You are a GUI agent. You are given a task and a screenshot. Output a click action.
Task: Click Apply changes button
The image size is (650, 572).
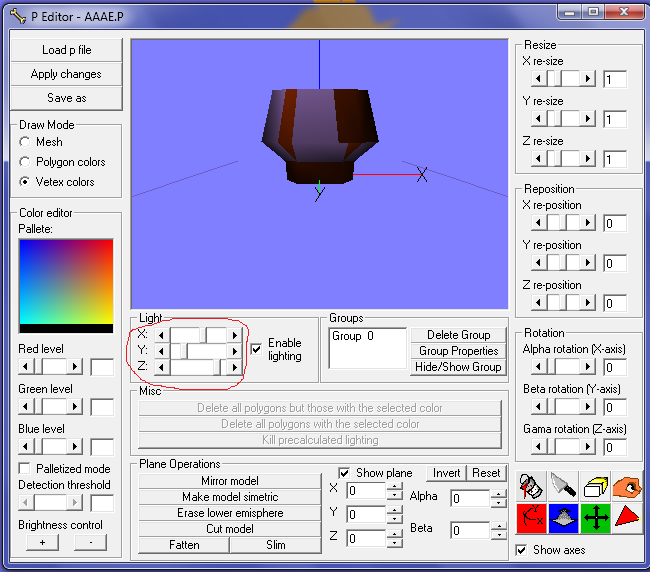coord(66,74)
